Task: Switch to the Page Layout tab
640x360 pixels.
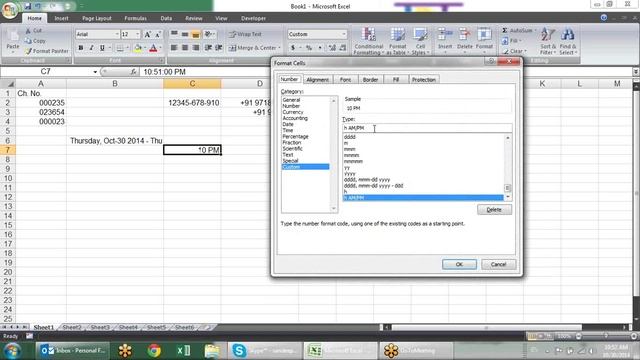Action: (97, 18)
